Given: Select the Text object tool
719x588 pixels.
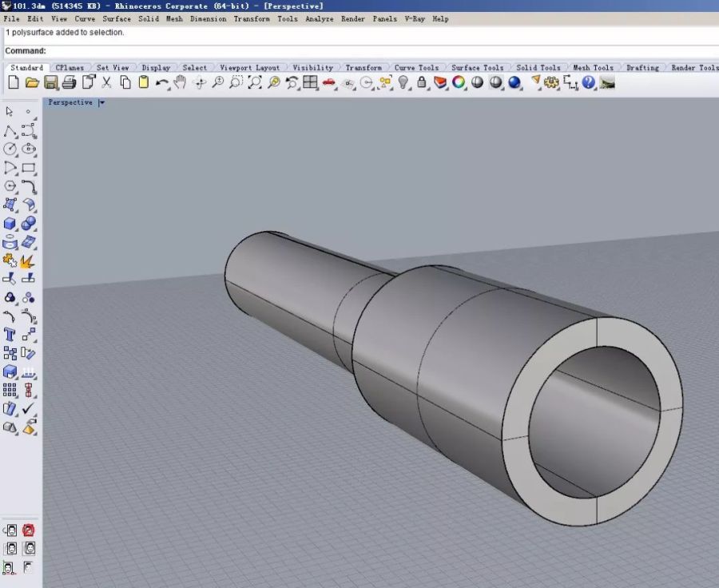Looking at the screenshot, I should coord(10,334).
